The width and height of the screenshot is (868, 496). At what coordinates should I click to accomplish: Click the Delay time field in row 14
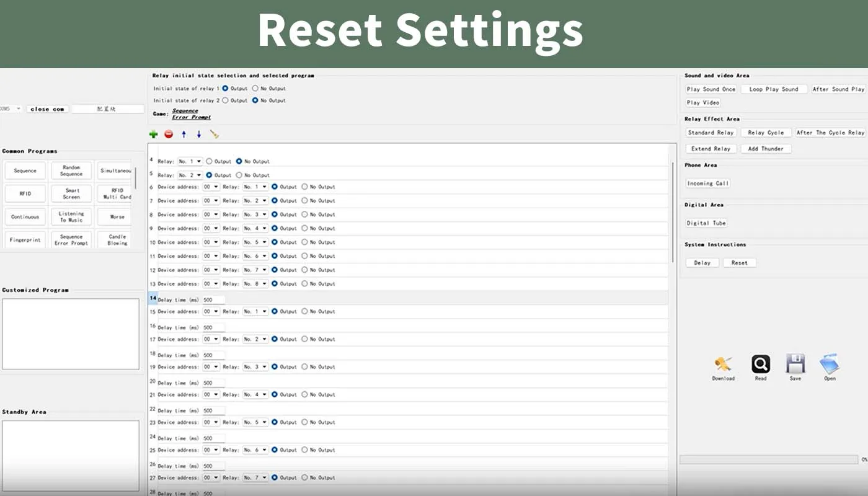coord(213,300)
